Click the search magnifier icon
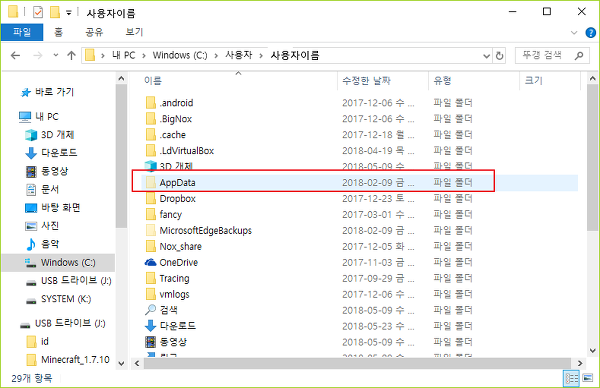 (x=579, y=56)
